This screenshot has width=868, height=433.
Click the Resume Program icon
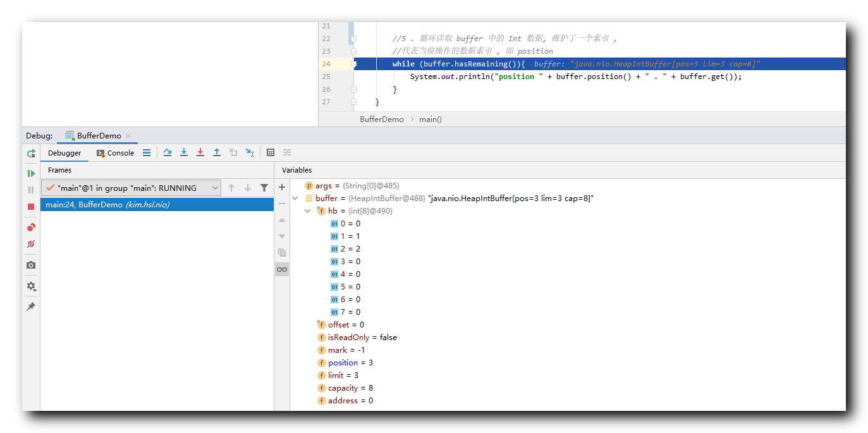tap(30, 173)
